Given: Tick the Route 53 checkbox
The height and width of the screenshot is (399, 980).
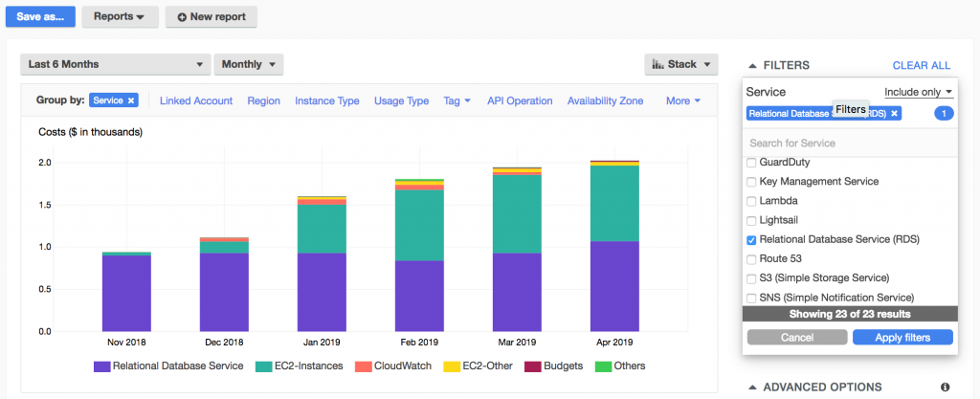Looking at the screenshot, I should click(751, 259).
